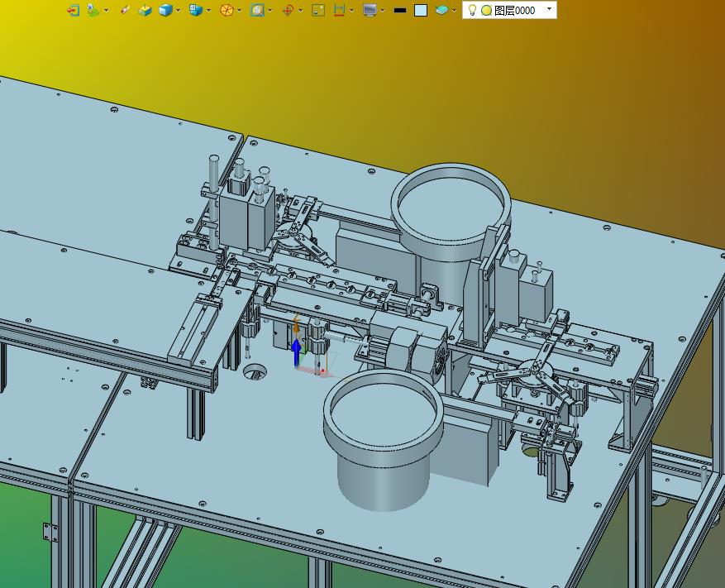Click the yellow circle layer color indicator
The image size is (725, 588).
[486, 10]
